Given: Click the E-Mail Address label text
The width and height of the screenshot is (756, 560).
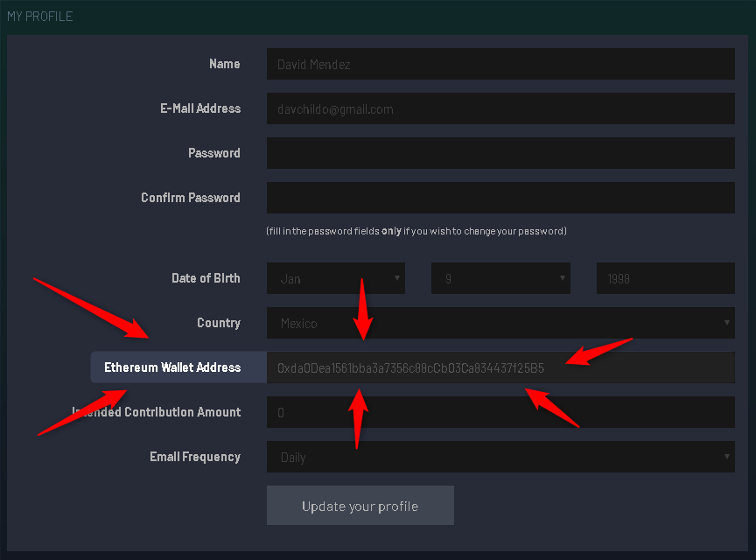Looking at the screenshot, I should pos(200,108).
